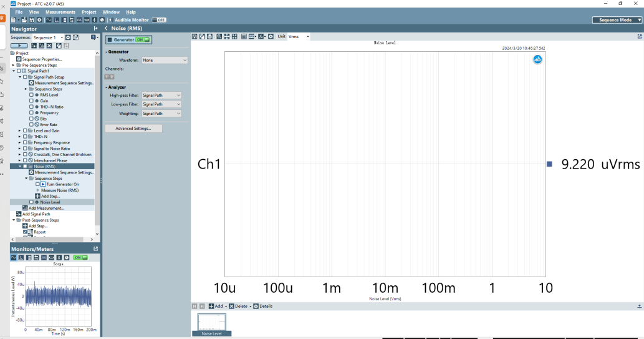Print the Noise Level graph
Viewport: 644px width, 339px height.
pos(210,37)
